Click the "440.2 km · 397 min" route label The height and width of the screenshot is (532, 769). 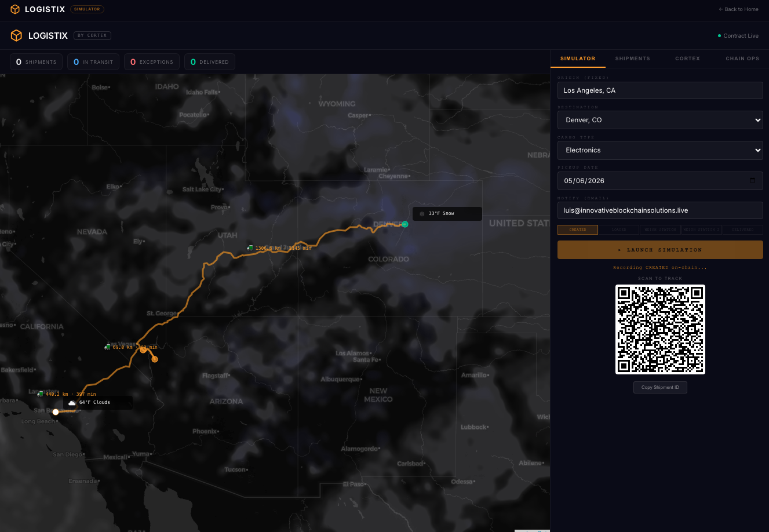click(x=71, y=394)
